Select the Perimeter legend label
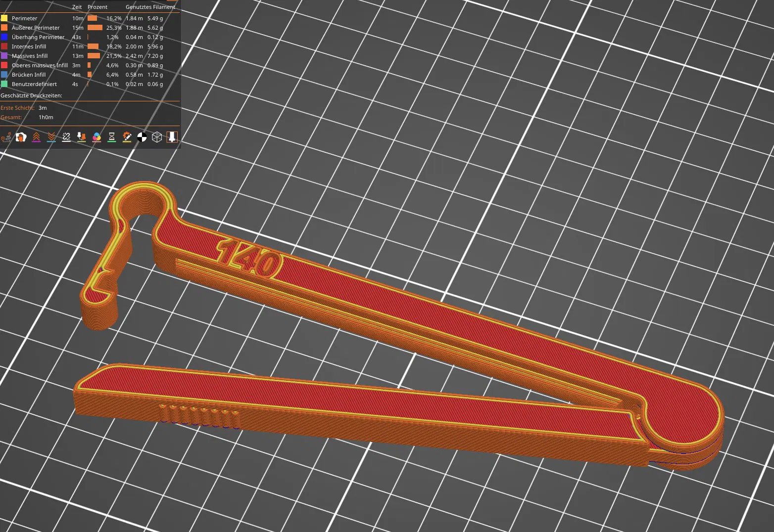The image size is (774, 532). [x=25, y=18]
